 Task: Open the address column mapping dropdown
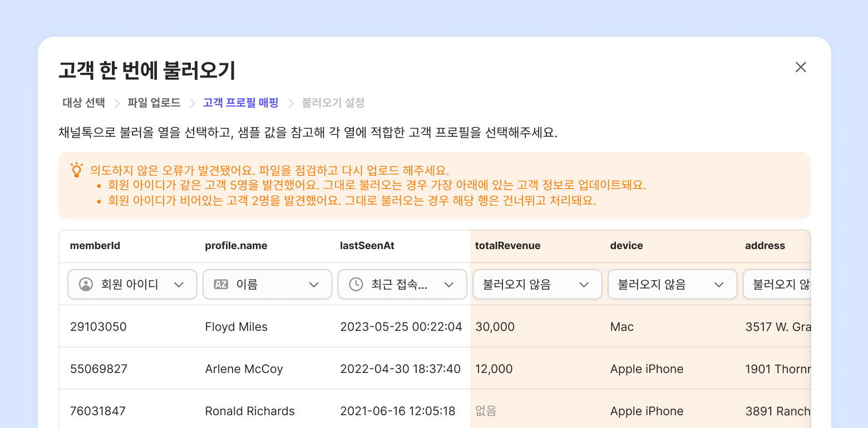click(x=777, y=285)
